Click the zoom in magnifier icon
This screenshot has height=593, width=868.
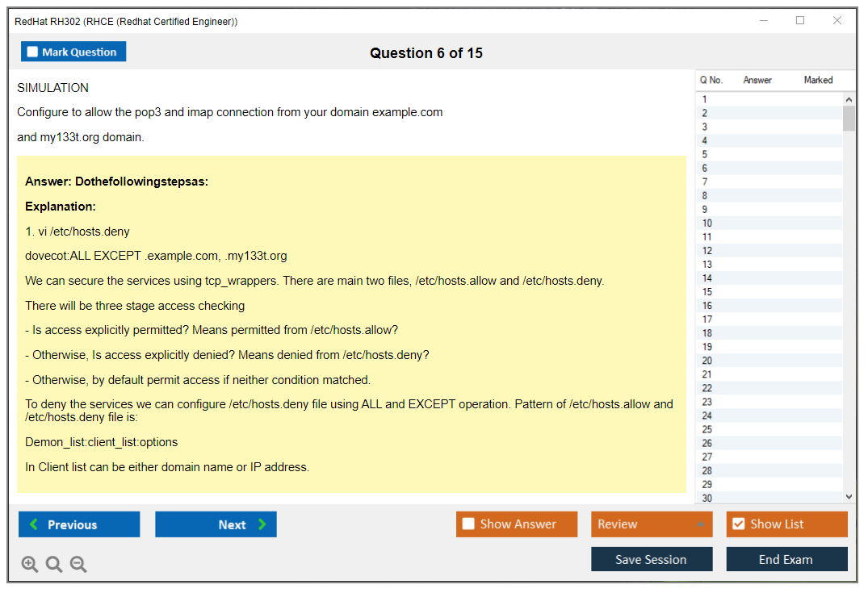30,565
